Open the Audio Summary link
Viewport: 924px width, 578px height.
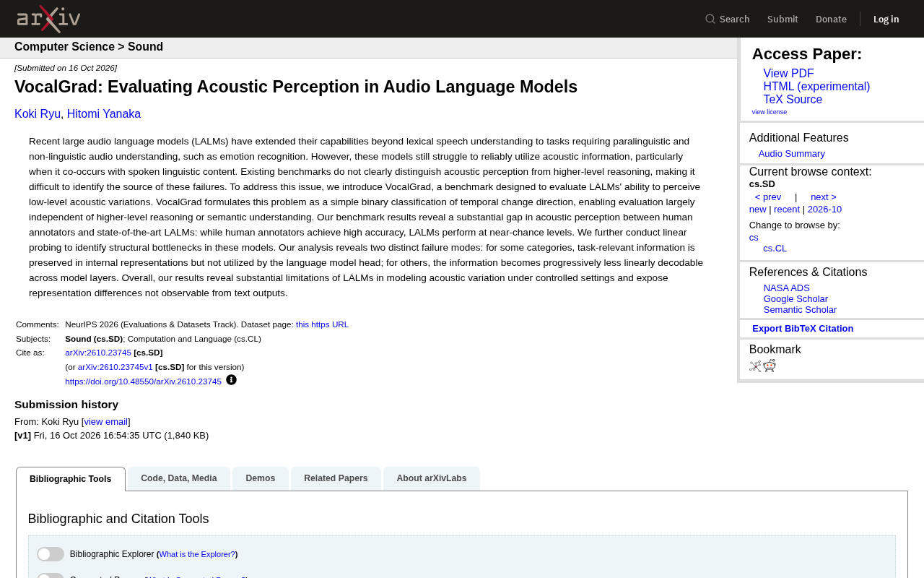(792, 154)
